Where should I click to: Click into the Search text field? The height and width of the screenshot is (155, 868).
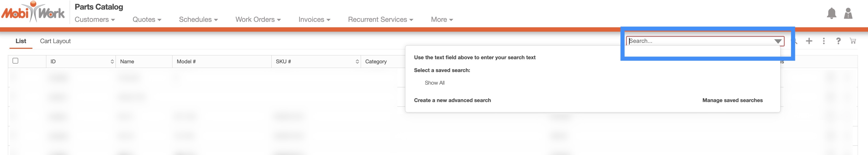[697, 41]
